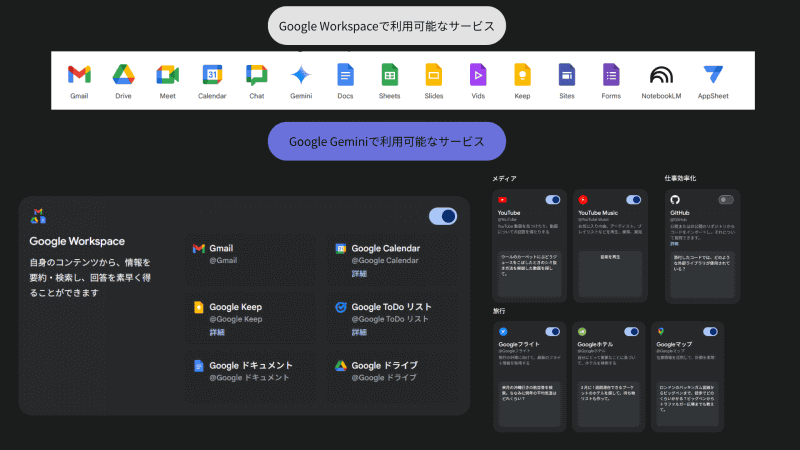Viewport: 800px width, 450px height.
Task: Click the Google Workspace card title
Action: pyautogui.click(x=77, y=241)
